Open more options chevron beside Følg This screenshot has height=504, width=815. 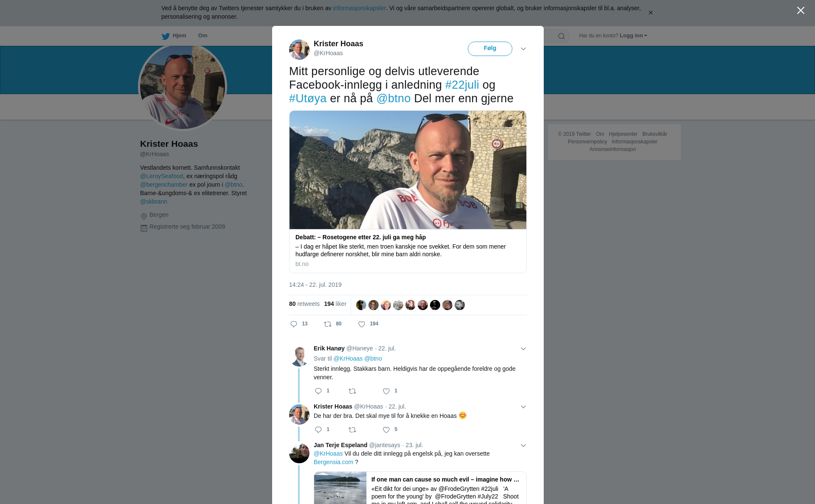[x=523, y=49]
